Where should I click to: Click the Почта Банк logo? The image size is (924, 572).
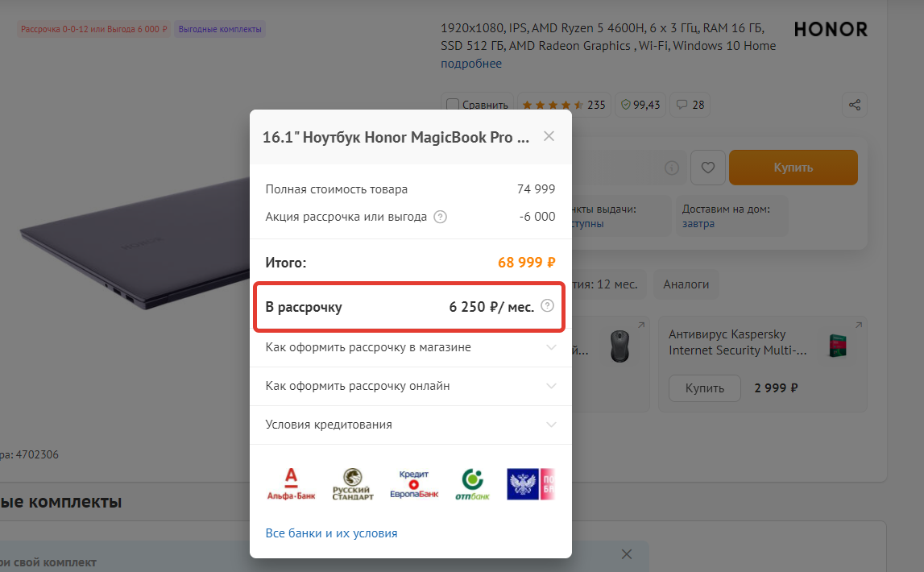529,484
